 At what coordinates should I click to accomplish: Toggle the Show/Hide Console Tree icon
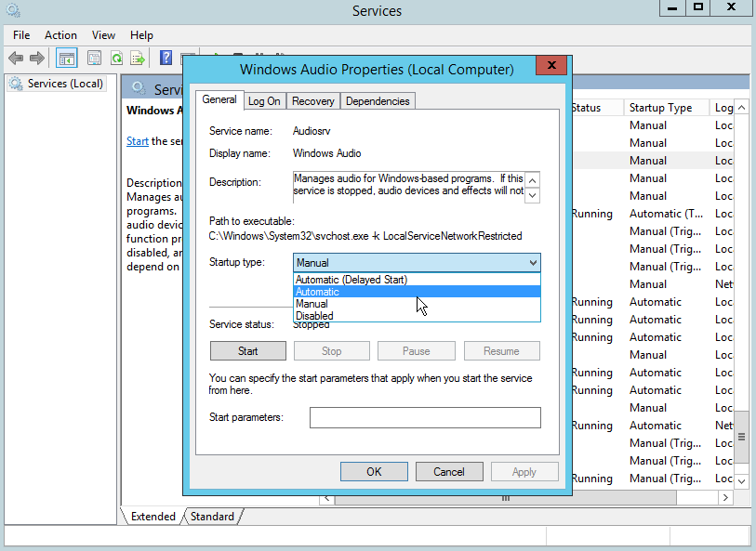pos(67,59)
